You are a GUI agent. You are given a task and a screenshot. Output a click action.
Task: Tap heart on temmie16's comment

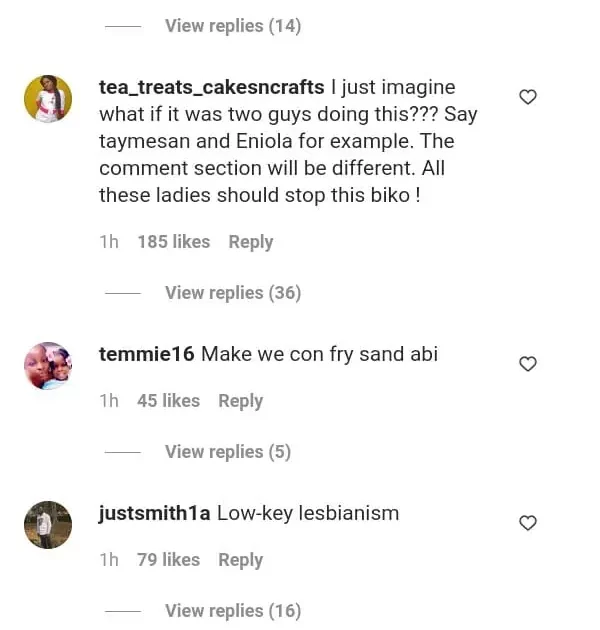tap(528, 364)
